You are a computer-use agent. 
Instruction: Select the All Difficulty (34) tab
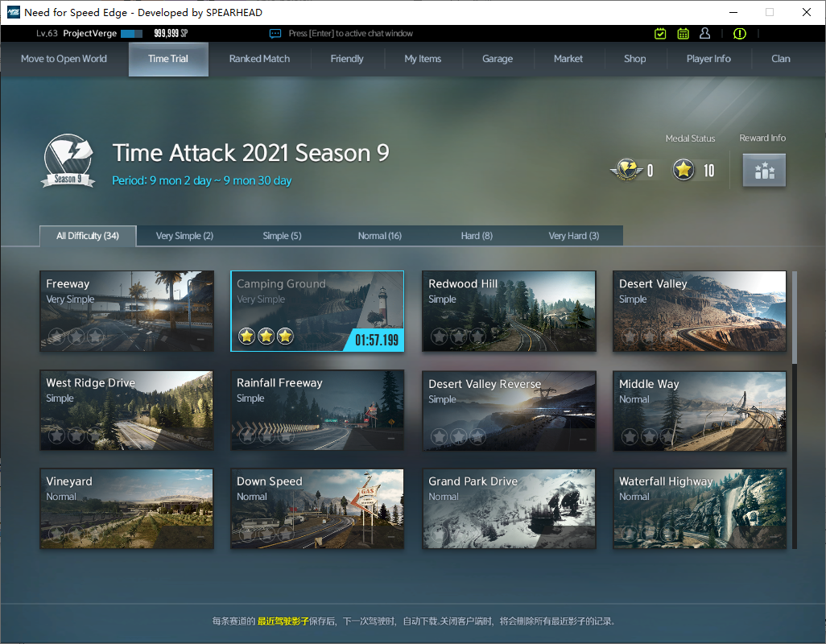tap(88, 236)
